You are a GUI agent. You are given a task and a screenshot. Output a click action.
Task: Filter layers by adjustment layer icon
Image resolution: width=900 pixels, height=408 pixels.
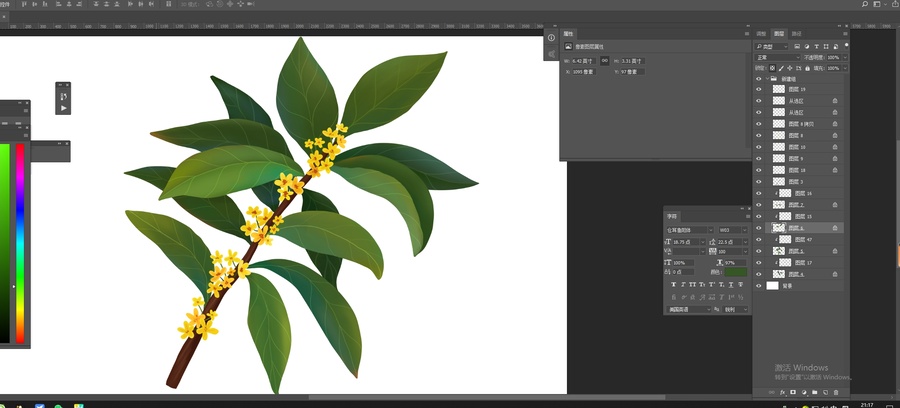tap(807, 46)
